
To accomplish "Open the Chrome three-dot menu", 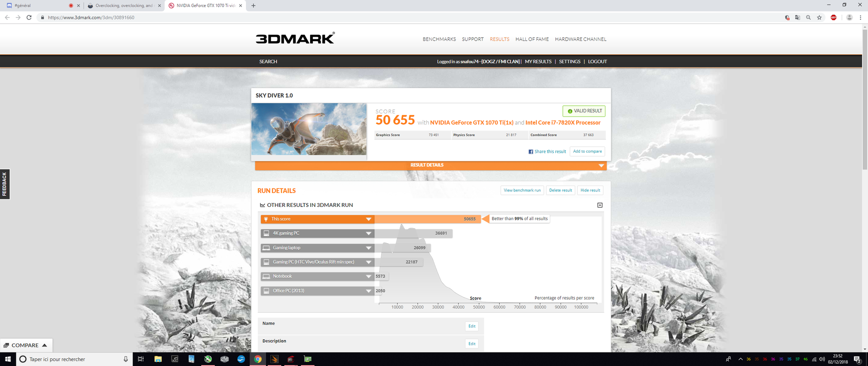I will [x=860, y=18].
